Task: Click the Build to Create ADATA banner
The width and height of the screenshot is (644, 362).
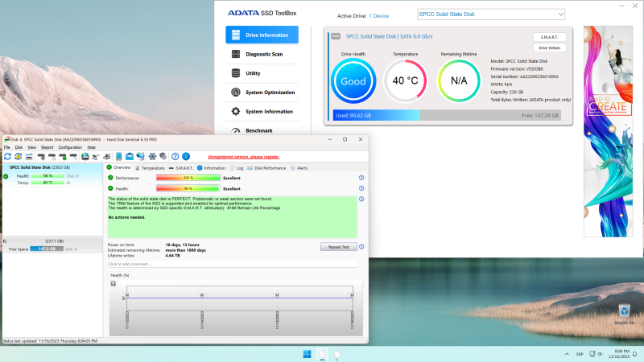Action: [x=609, y=131]
